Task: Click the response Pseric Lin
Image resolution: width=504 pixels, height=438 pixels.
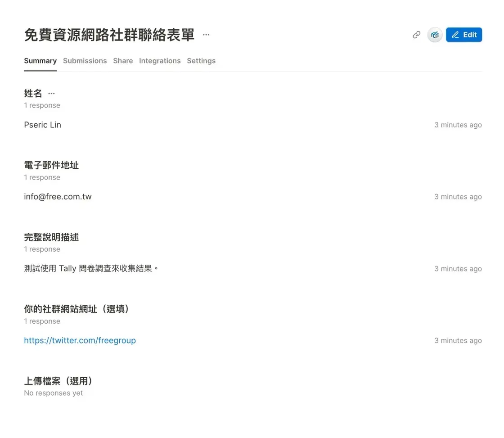Action: [x=42, y=125]
